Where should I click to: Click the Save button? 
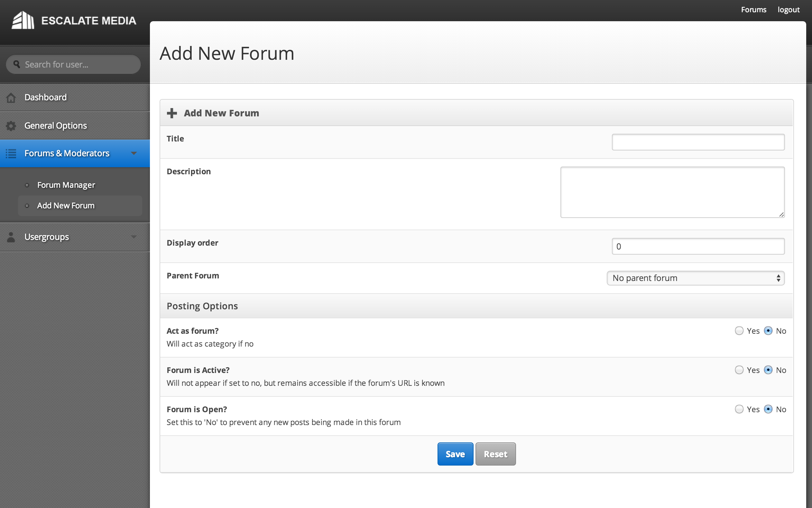(455, 454)
